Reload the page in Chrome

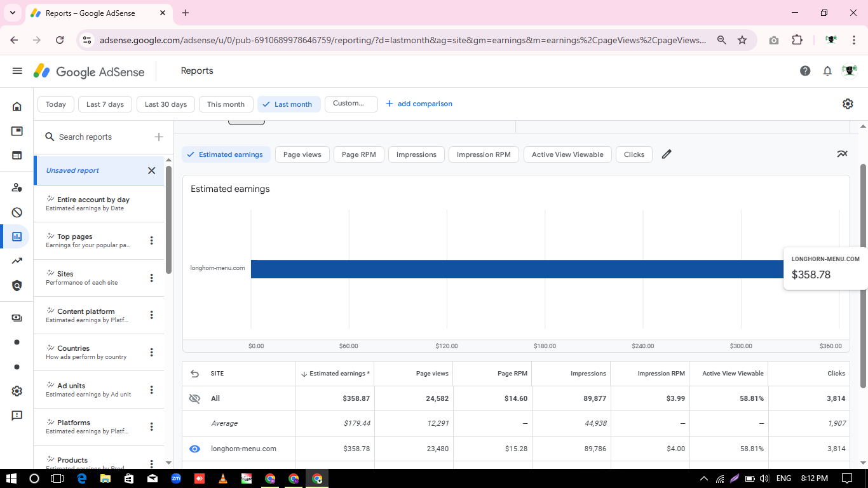coord(60,40)
